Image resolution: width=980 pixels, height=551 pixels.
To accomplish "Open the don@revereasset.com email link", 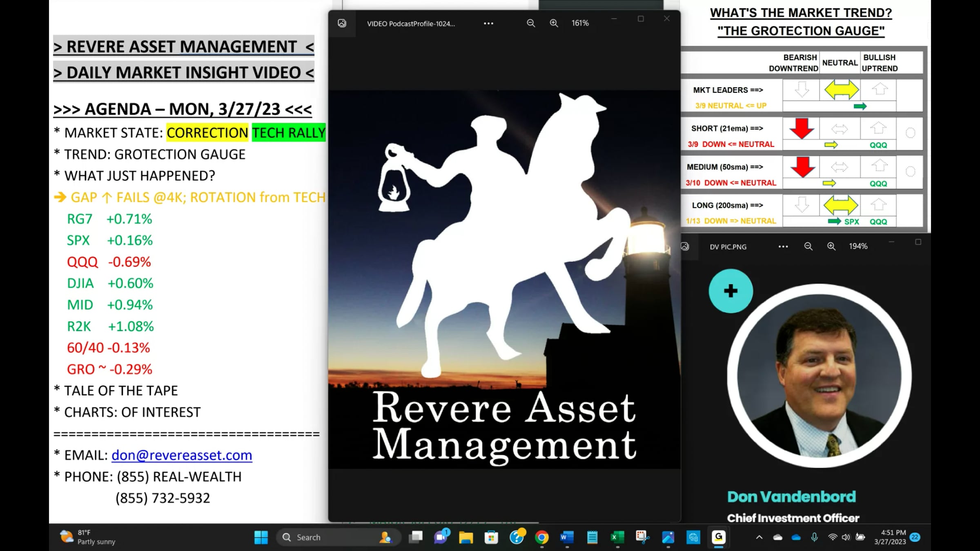I will [x=182, y=455].
